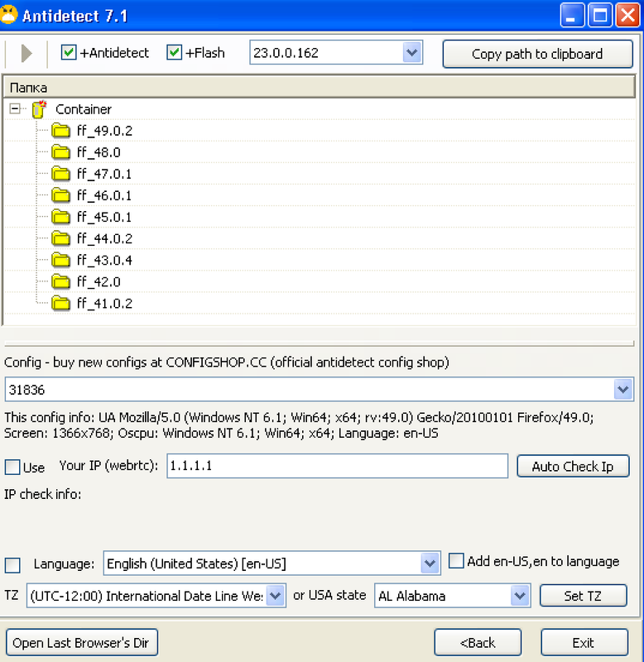Click the ff_45.0.1 folder icon
644x662 pixels.
[x=60, y=217]
